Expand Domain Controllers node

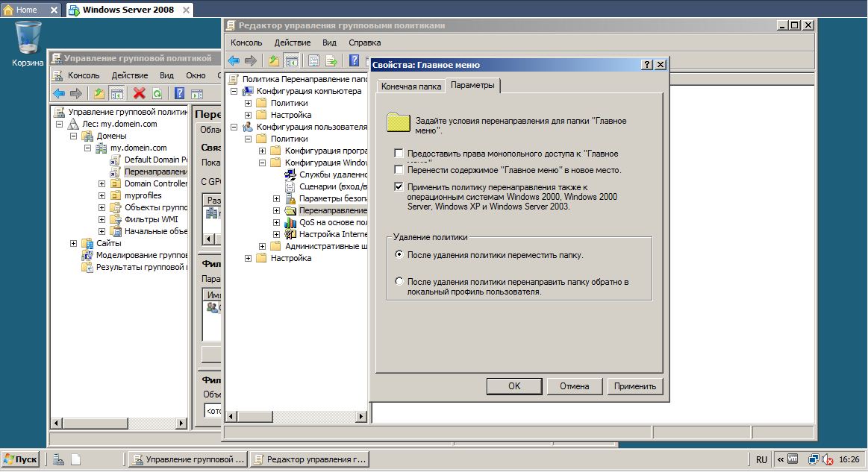point(102,183)
